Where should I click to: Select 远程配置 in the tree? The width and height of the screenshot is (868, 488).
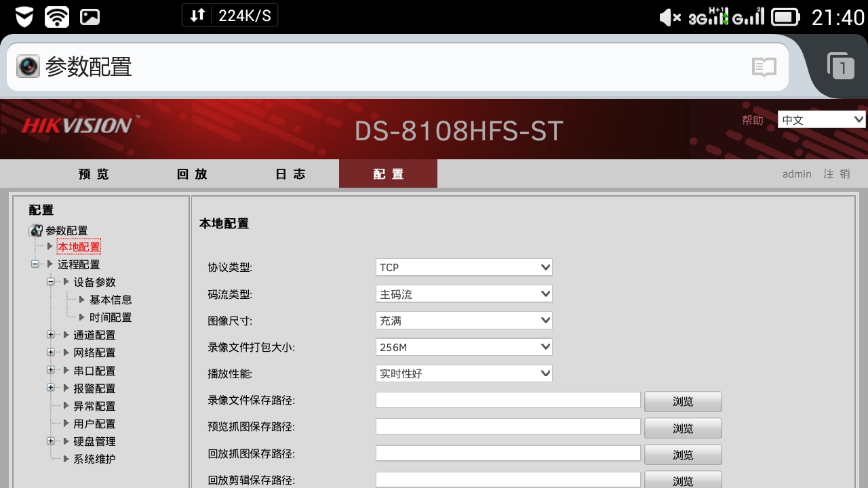[79, 264]
